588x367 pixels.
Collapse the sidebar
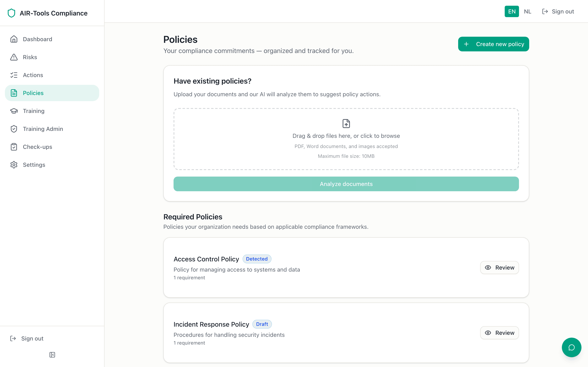[52, 355]
